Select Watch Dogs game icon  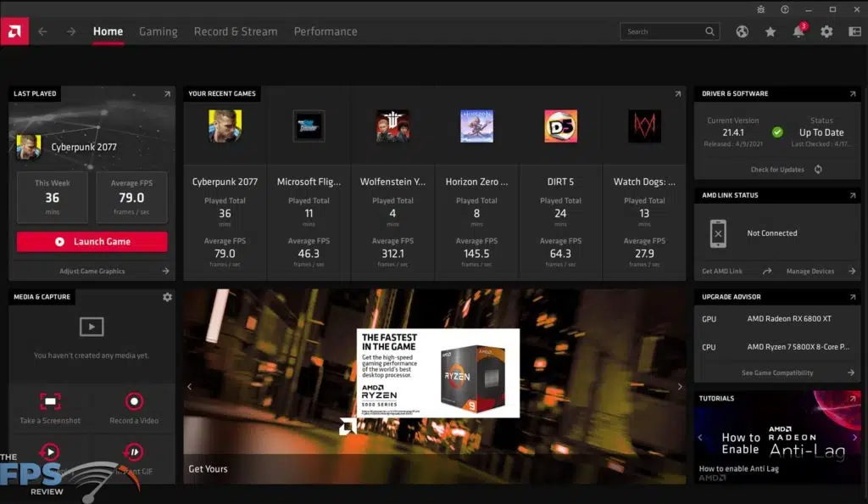tap(644, 126)
